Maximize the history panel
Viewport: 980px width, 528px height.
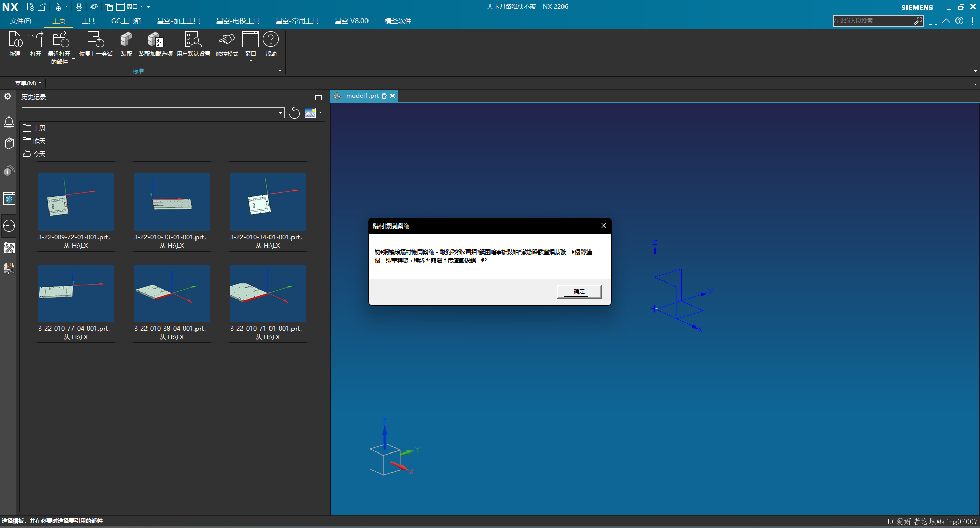(x=318, y=97)
